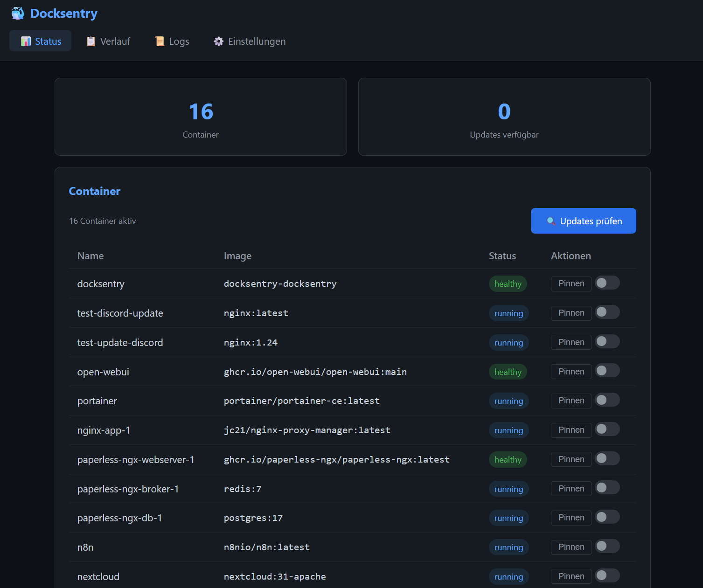
Task: Click the Name column header
Action: click(x=90, y=256)
